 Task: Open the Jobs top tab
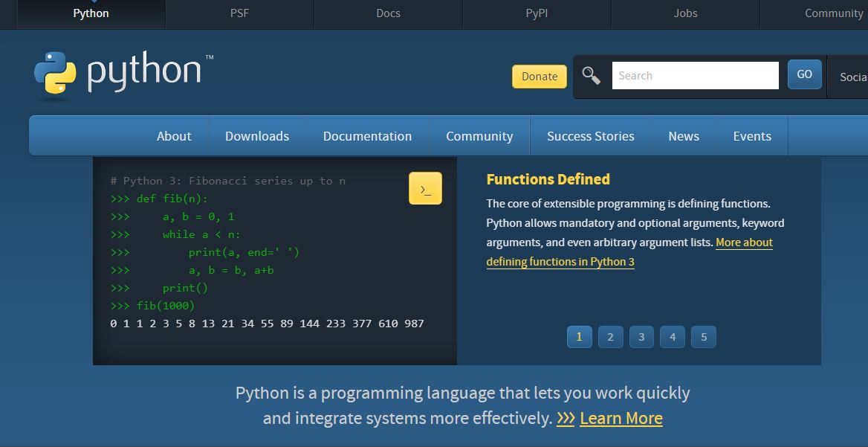(x=685, y=13)
